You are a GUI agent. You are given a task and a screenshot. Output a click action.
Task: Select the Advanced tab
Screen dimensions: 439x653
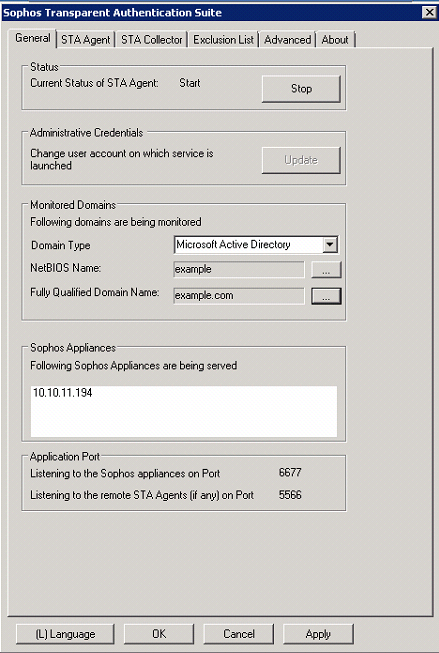click(287, 40)
